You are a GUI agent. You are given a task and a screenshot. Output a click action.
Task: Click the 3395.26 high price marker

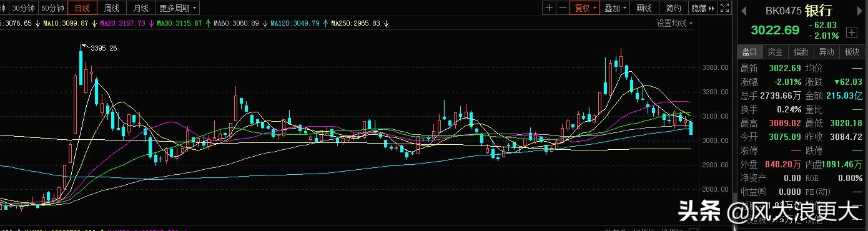(x=104, y=48)
